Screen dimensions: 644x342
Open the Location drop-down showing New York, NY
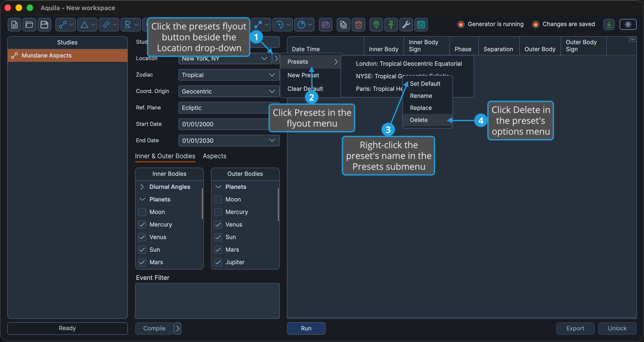(225, 58)
